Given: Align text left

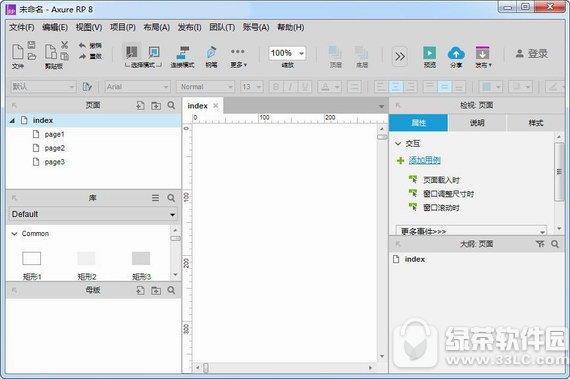Looking at the screenshot, I should [x=381, y=87].
